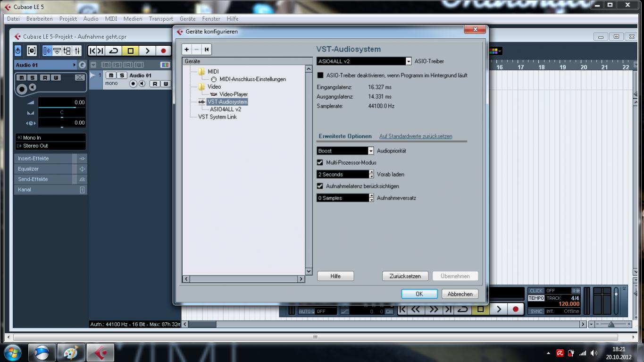Screen dimensions: 644x362
Task: Click the red Record button in project toolbar
Action: pos(163,51)
